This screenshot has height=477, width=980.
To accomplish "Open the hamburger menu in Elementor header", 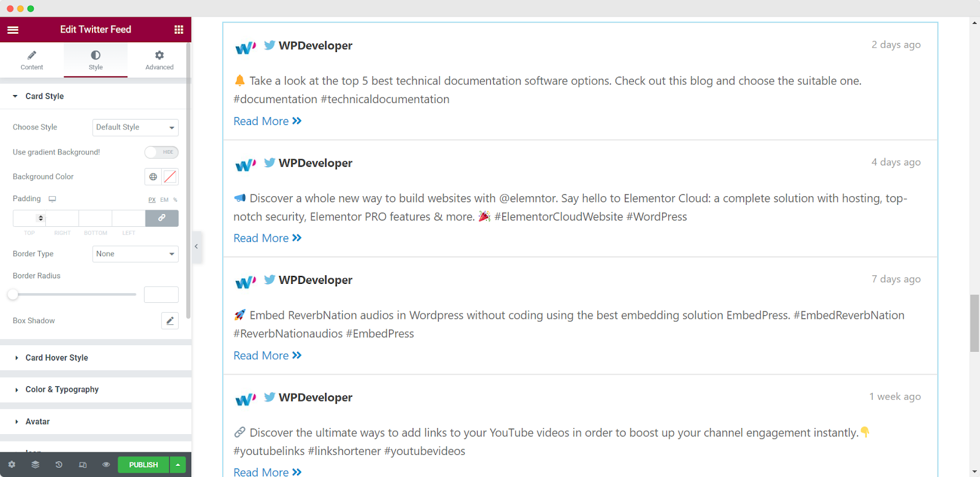I will [13, 29].
